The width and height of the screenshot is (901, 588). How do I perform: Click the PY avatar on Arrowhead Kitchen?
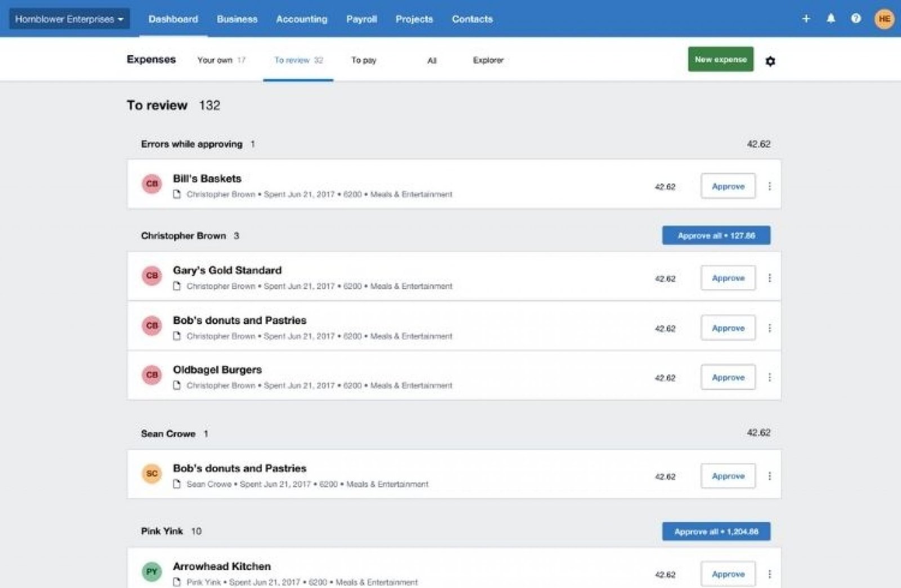pos(151,572)
